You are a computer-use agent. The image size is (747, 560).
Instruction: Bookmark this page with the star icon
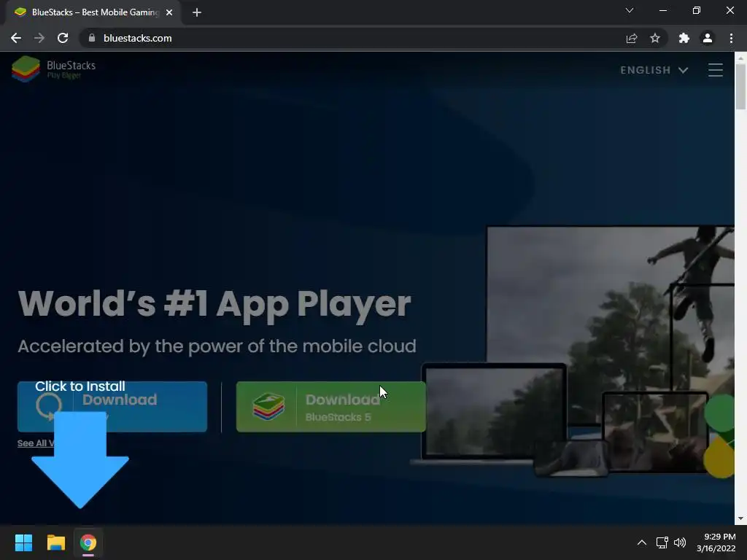655,38
